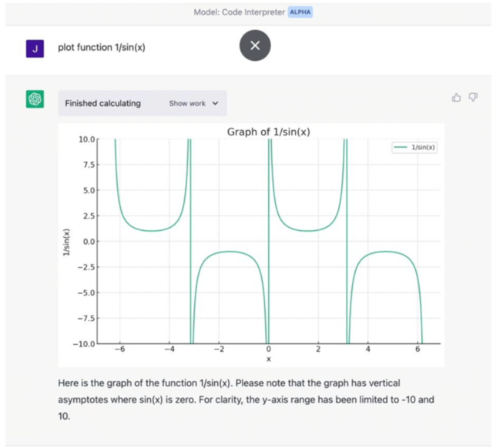The height and width of the screenshot is (448, 493).
Task: Click the "Finished calculating" status label
Action: pos(102,103)
